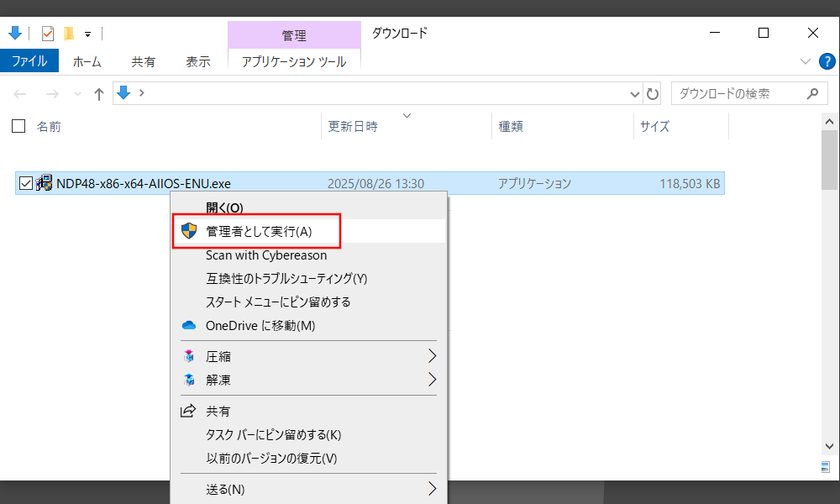Click the Properties icon in quick access toolbar
This screenshot has width=840, height=504.
(x=47, y=34)
